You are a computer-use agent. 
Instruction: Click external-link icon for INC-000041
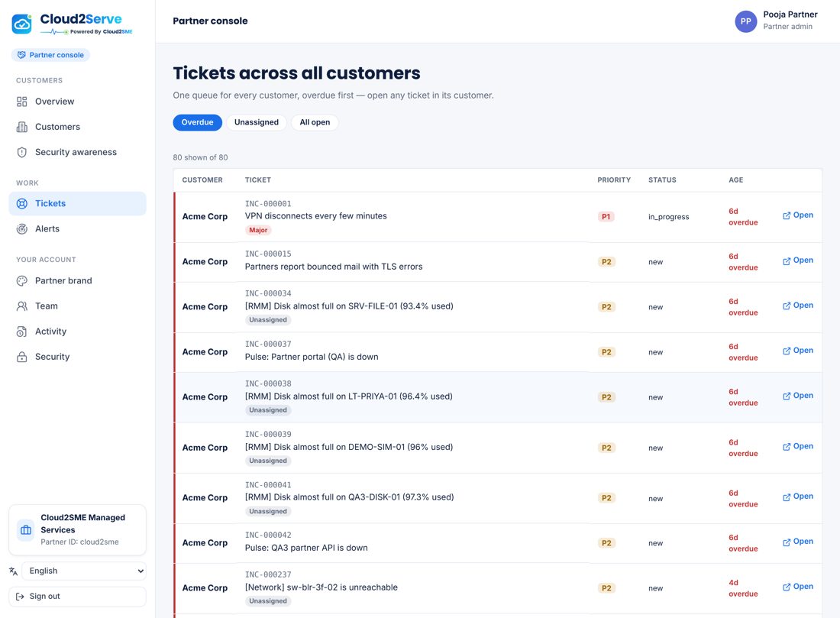(787, 497)
